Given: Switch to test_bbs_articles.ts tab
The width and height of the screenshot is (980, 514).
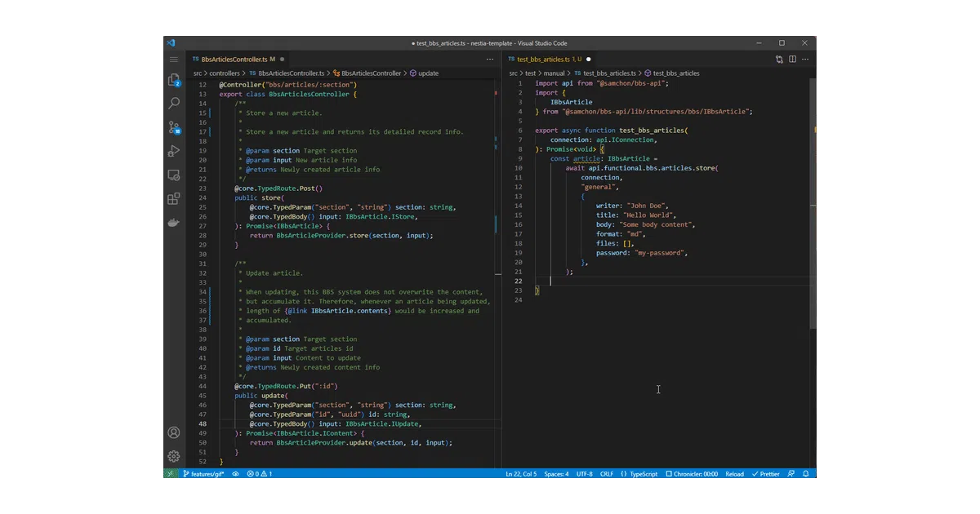Looking at the screenshot, I should 549,59.
